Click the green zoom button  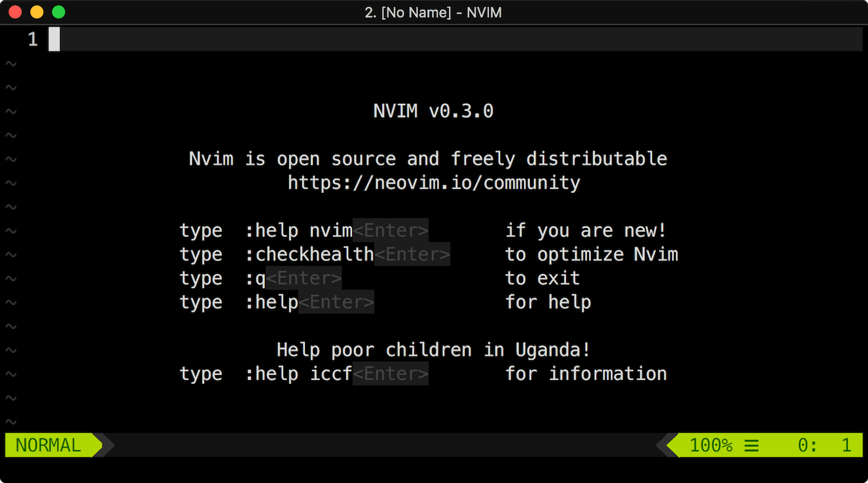(x=58, y=11)
